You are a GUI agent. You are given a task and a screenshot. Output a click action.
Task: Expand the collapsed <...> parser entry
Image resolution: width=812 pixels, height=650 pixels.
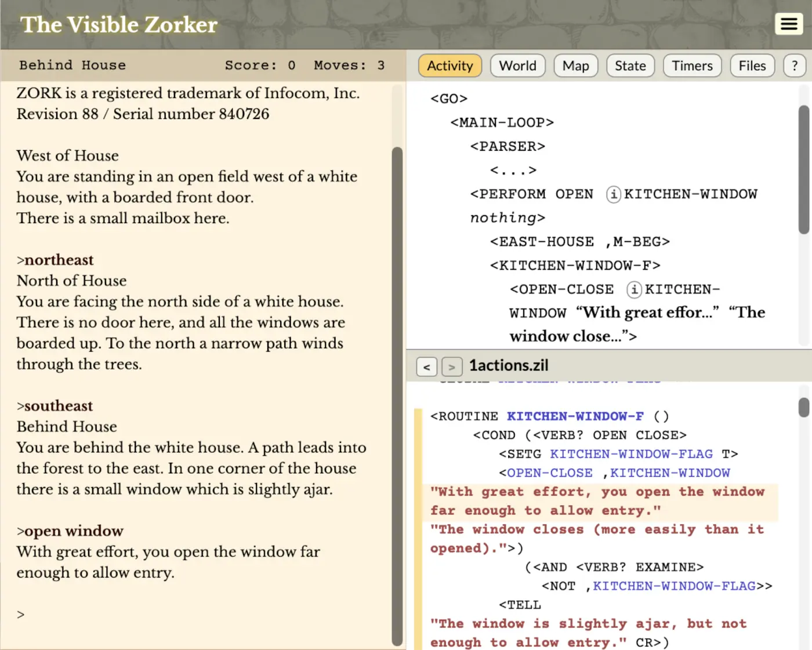coord(513,170)
